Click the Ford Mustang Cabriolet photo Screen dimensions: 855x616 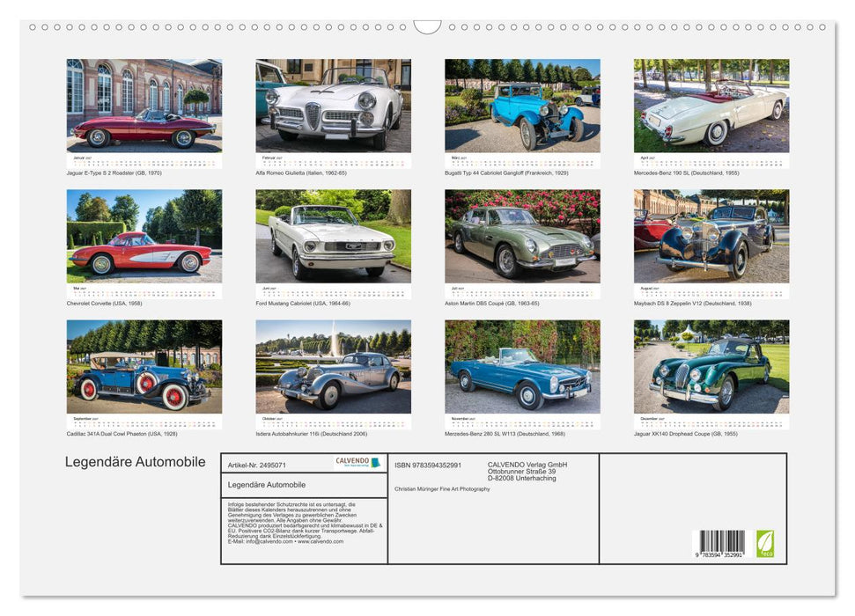333,236
